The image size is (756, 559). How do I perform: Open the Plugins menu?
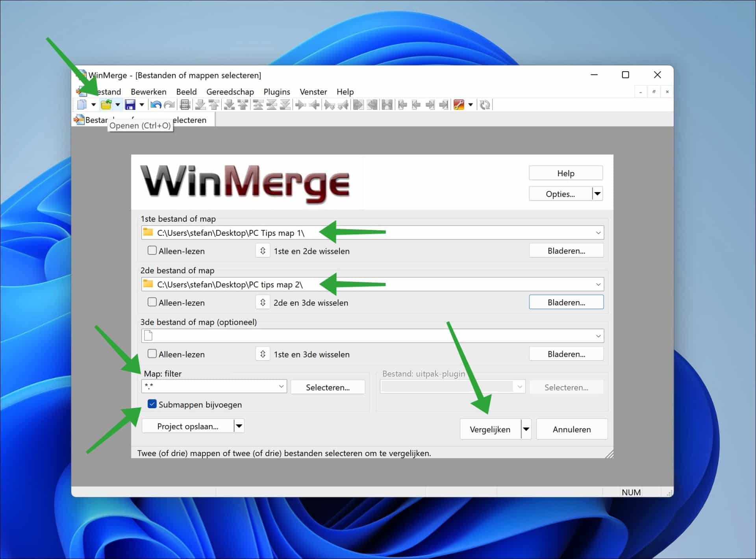point(277,92)
